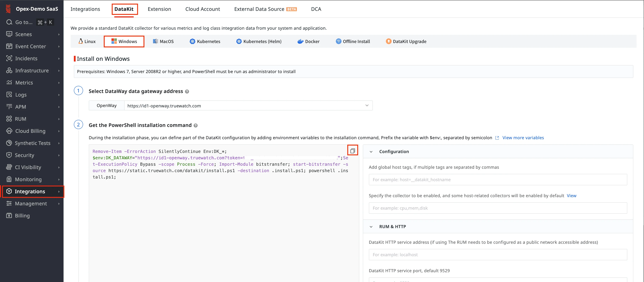
Task: Click the OpenWay label button
Action: pyautogui.click(x=107, y=106)
